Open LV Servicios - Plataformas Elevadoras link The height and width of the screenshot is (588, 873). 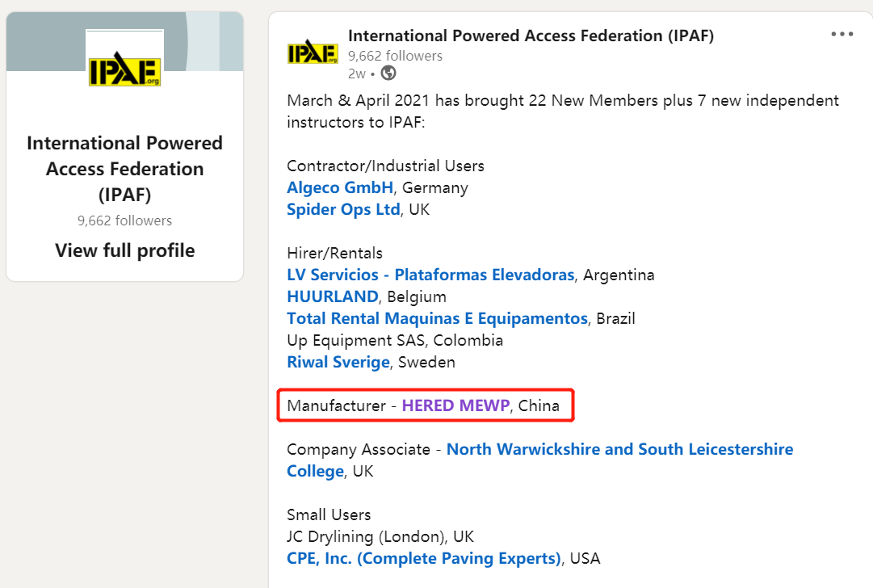(x=430, y=275)
